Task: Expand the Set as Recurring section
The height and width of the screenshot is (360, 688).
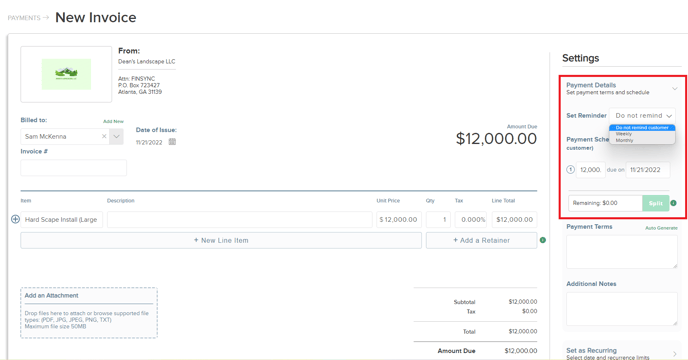Action: 674,353
